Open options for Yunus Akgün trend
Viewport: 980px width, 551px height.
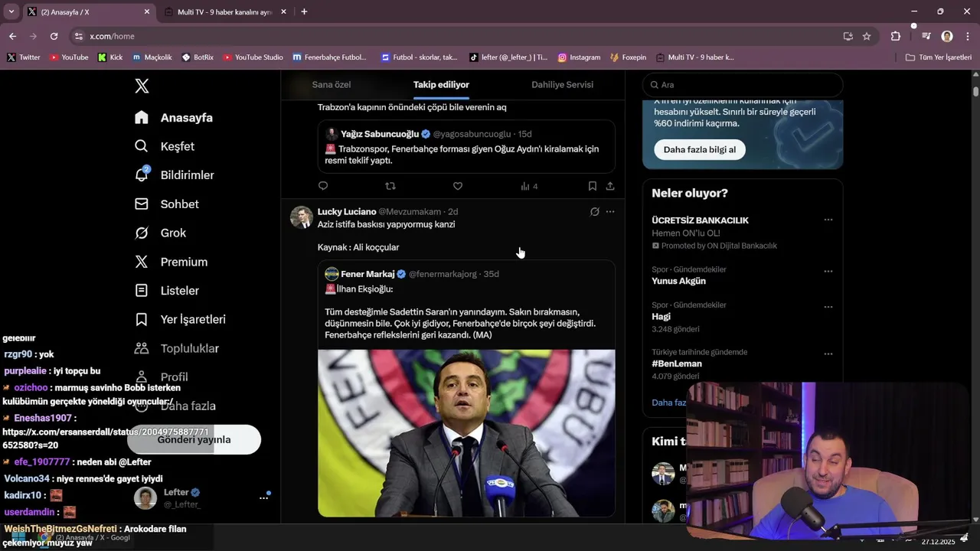pos(828,271)
